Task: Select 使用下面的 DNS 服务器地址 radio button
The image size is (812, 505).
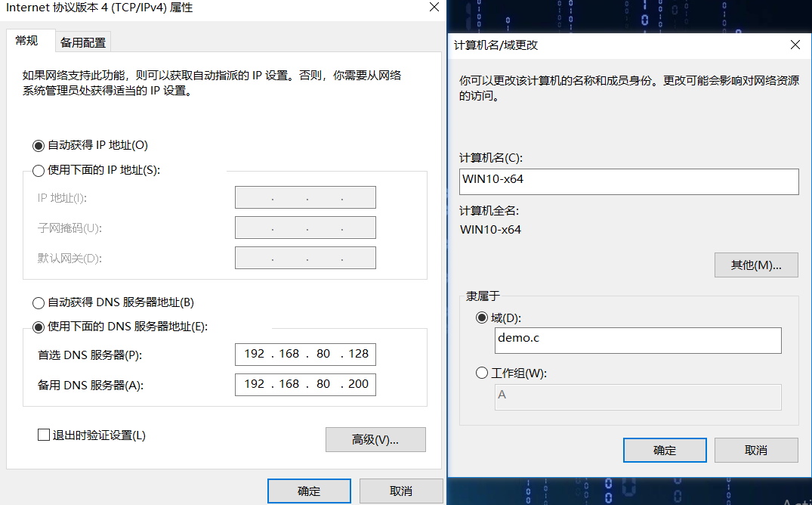Action: pos(39,327)
